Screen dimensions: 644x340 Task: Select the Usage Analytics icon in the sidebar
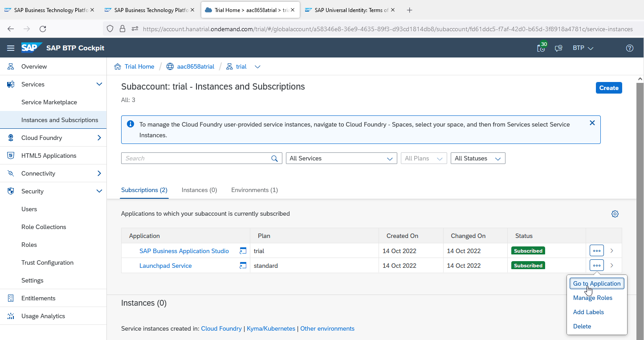pyautogui.click(x=10, y=315)
